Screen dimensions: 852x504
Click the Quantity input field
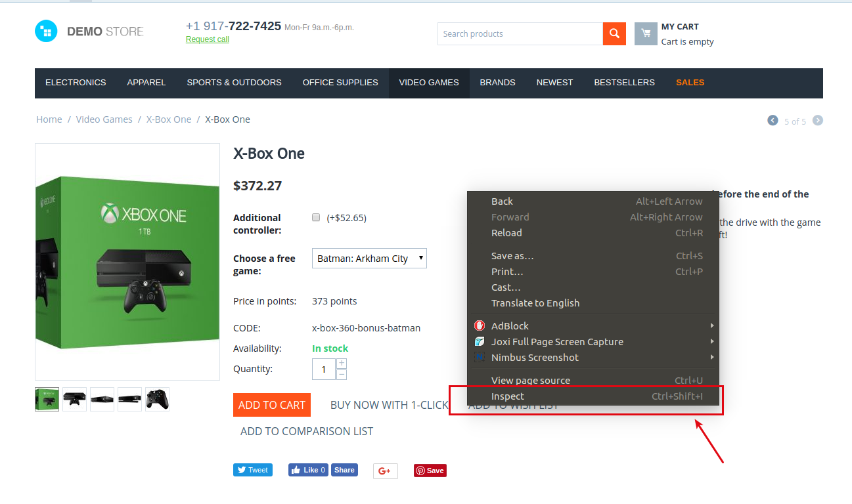click(324, 369)
